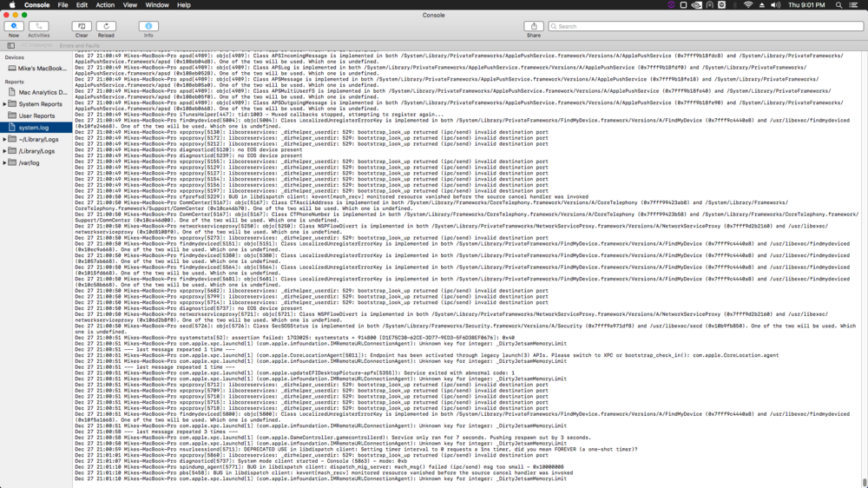Screen dimensions: 868x488
Task: Open the Activities view
Action: (x=39, y=26)
